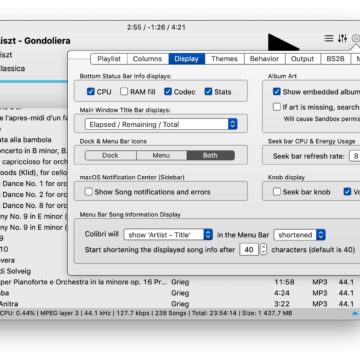Select the 'Dance No. 1 for orc' row
The image size is (360, 360).
point(34,183)
